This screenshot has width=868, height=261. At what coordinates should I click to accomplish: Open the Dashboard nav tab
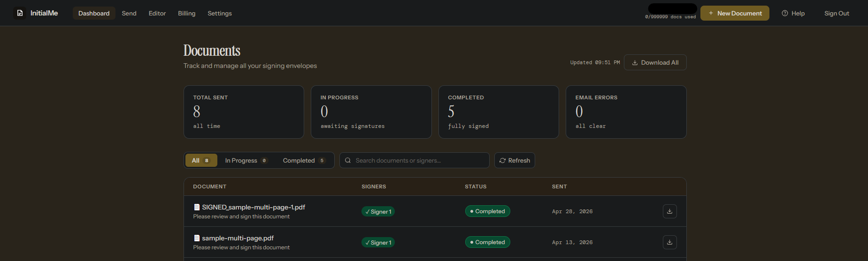[x=94, y=13]
